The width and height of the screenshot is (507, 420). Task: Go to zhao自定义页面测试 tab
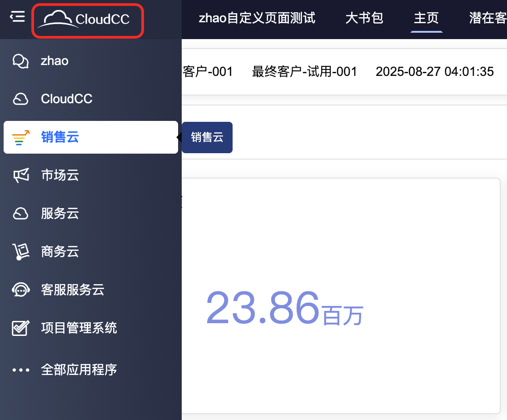(257, 18)
